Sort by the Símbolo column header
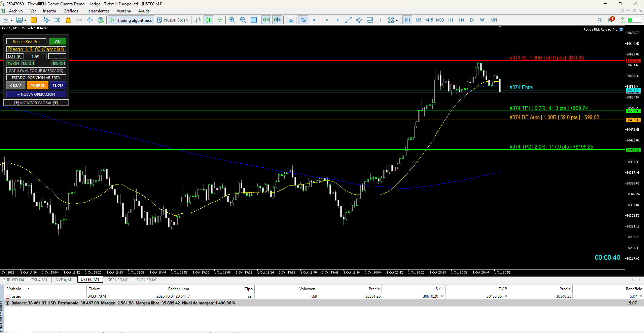Image resolution: width=644 pixels, height=333 pixels. pyautogui.click(x=14, y=289)
